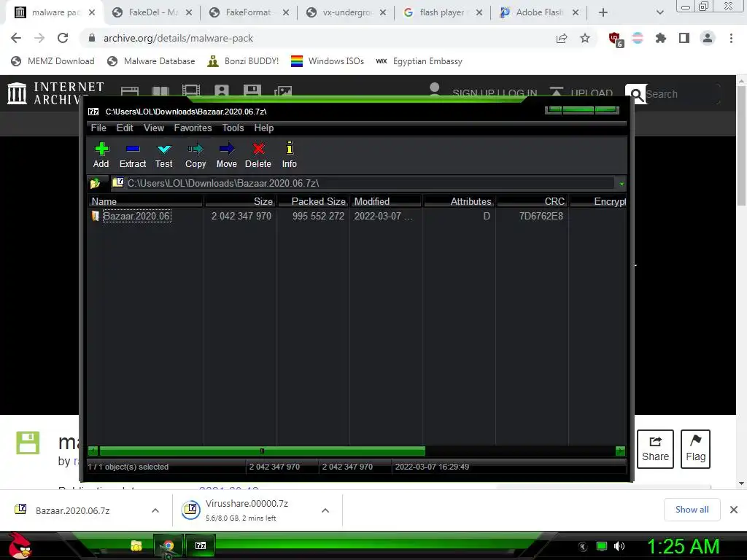Expand the 7-Zip address path dropdown
Image resolution: width=747 pixels, height=560 pixels.
622,184
